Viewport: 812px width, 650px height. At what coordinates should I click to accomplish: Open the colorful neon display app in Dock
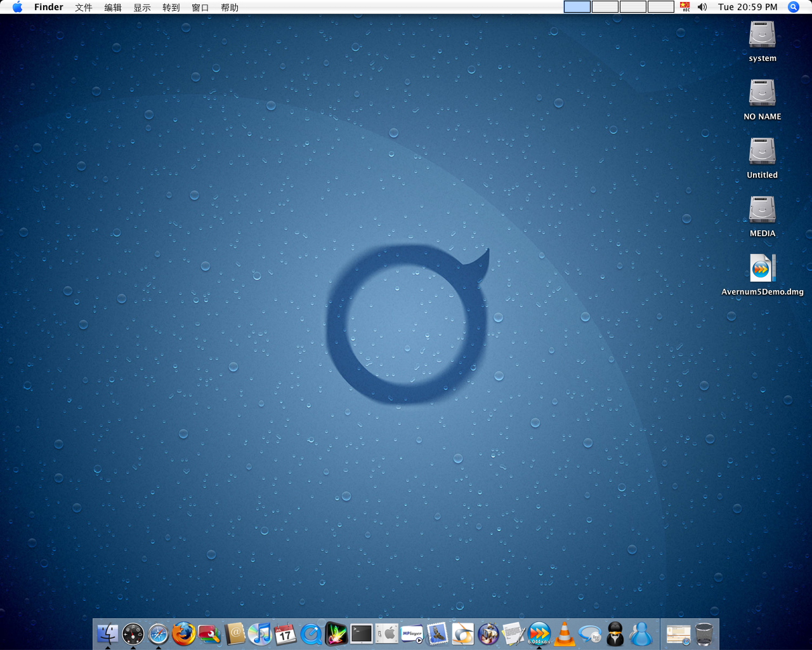pos(336,633)
